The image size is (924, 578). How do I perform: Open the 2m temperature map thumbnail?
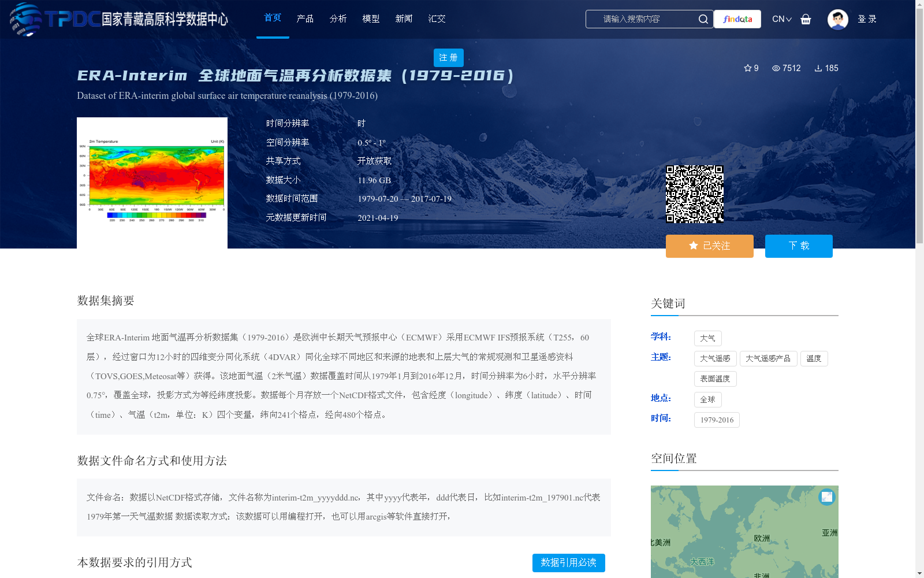tap(152, 183)
